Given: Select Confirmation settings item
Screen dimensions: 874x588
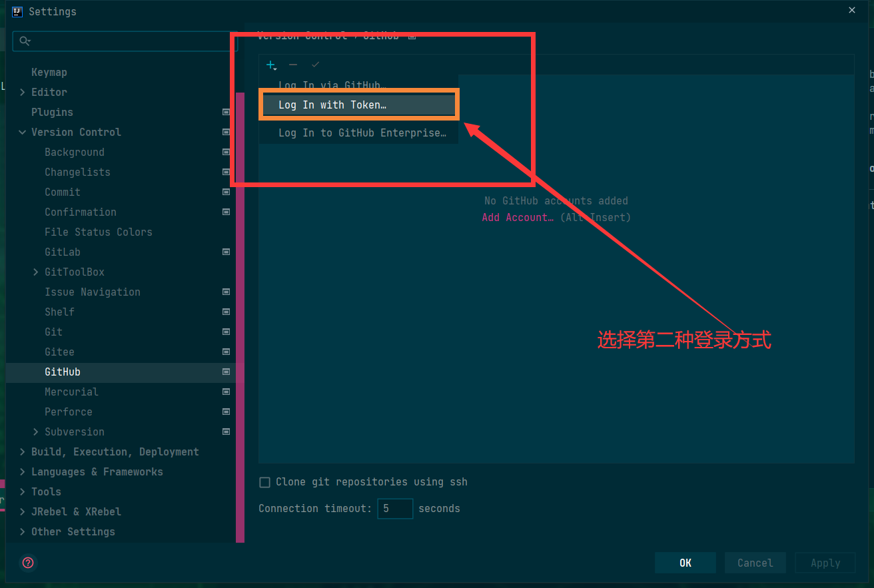Looking at the screenshot, I should click(x=81, y=212).
